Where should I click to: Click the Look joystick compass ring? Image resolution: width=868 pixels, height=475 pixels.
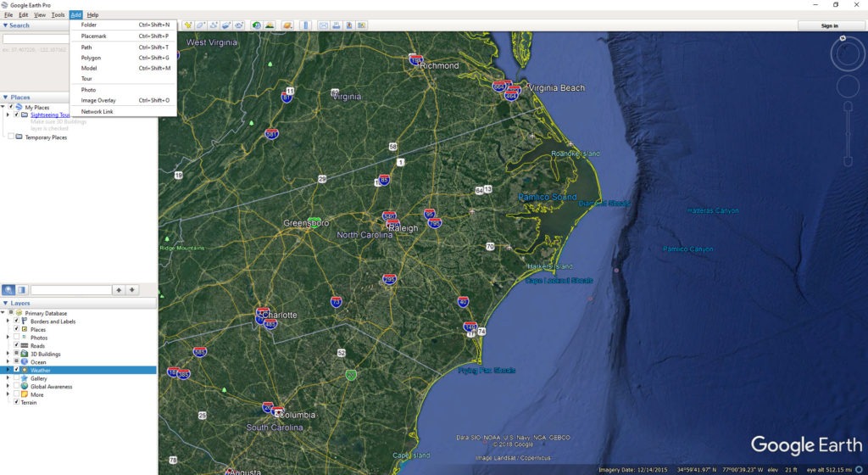pos(848,53)
